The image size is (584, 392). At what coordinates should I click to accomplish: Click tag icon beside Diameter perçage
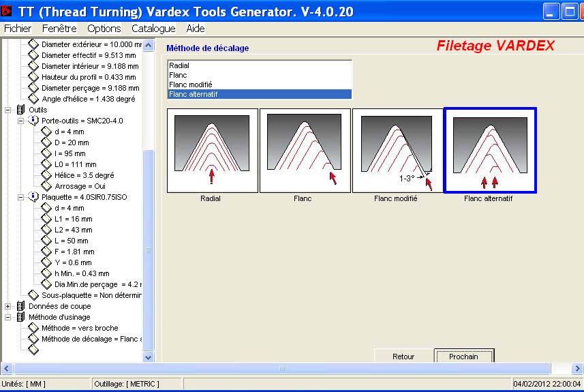click(x=33, y=87)
